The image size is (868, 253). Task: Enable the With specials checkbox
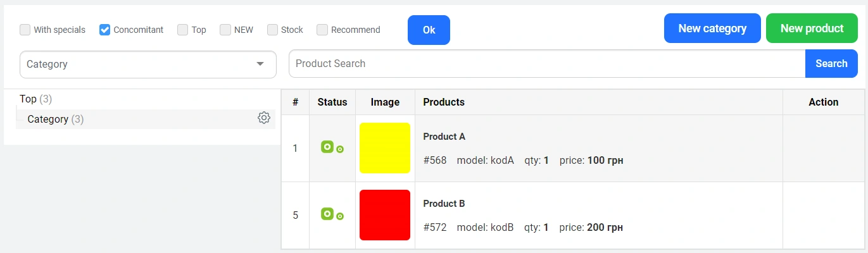pyautogui.click(x=25, y=30)
